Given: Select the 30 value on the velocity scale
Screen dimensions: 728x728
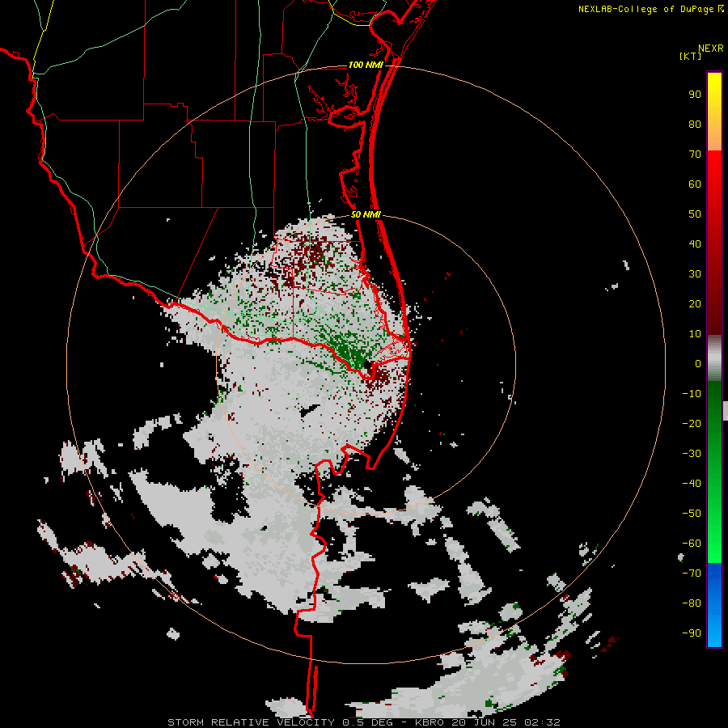Looking at the screenshot, I should pos(695,274).
